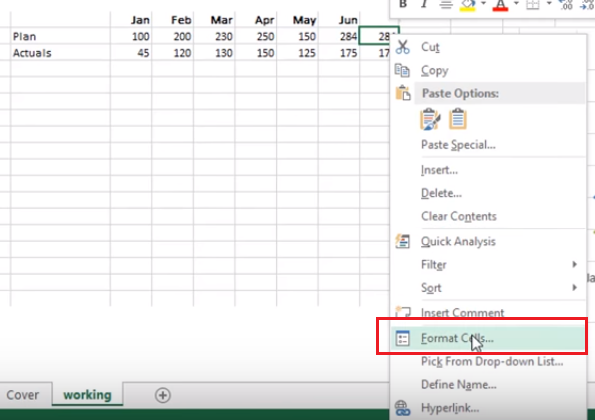
Task: Select Insert... in the context menu
Action: 488,170
